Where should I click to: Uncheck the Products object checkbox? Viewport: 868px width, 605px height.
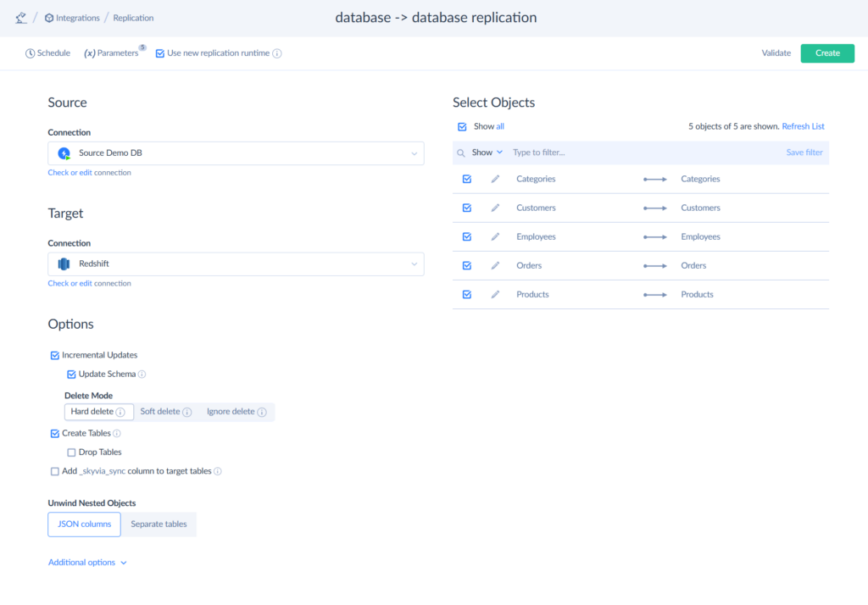(467, 294)
